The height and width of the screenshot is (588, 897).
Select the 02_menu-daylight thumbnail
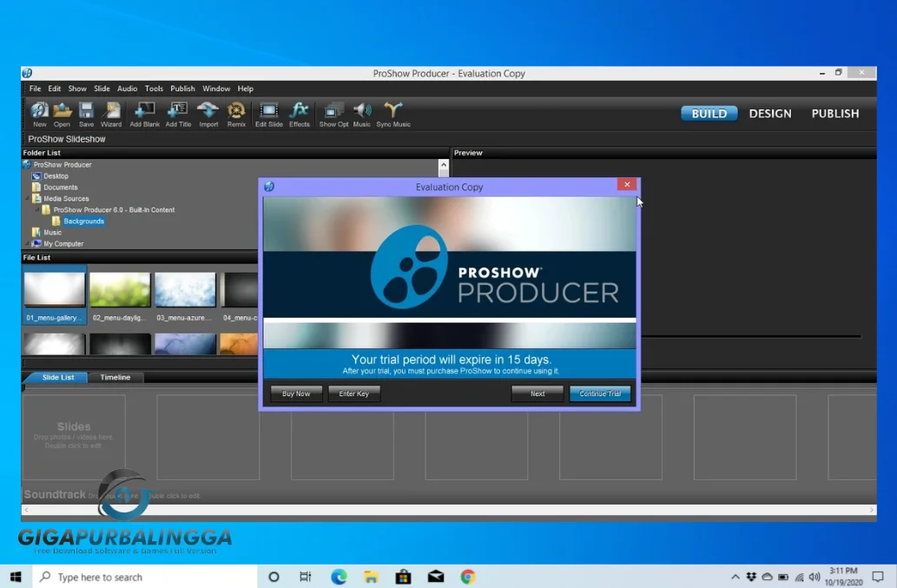click(119, 290)
